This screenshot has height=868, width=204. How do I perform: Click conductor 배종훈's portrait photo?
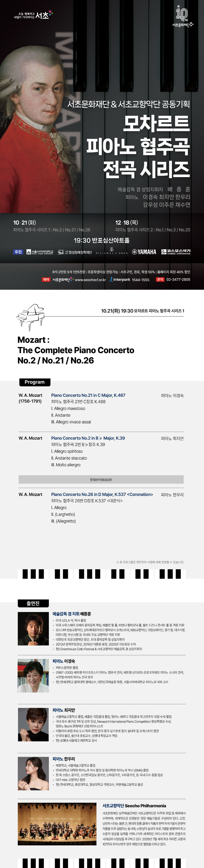[33, 629]
